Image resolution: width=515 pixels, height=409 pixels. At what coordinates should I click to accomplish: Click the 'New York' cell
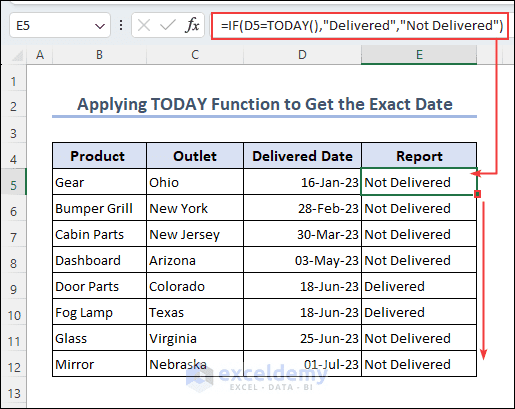point(195,208)
